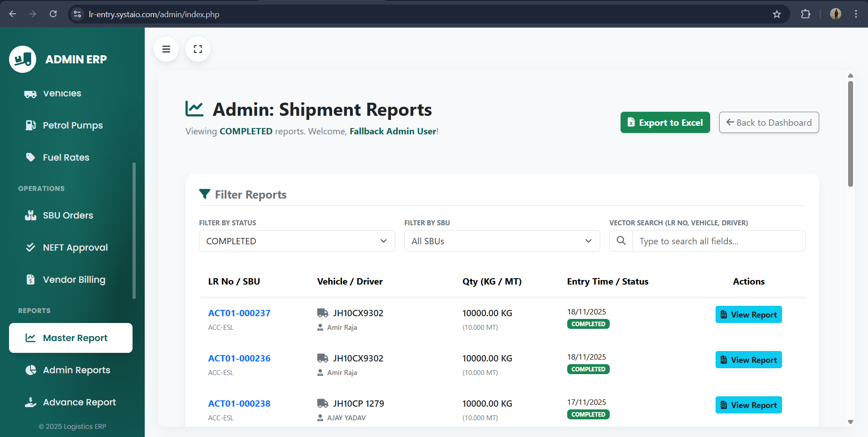
Task: Click the Admin ERP logo icon
Action: coord(23,59)
